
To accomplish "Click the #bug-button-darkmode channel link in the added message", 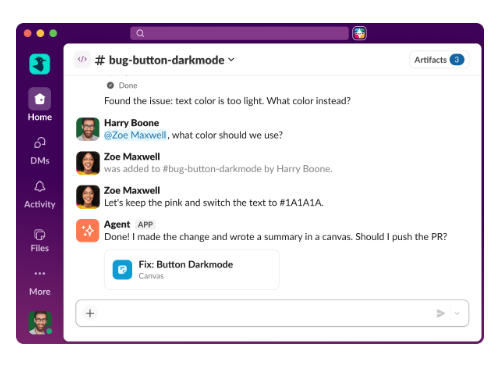I will click(x=212, y=169).
